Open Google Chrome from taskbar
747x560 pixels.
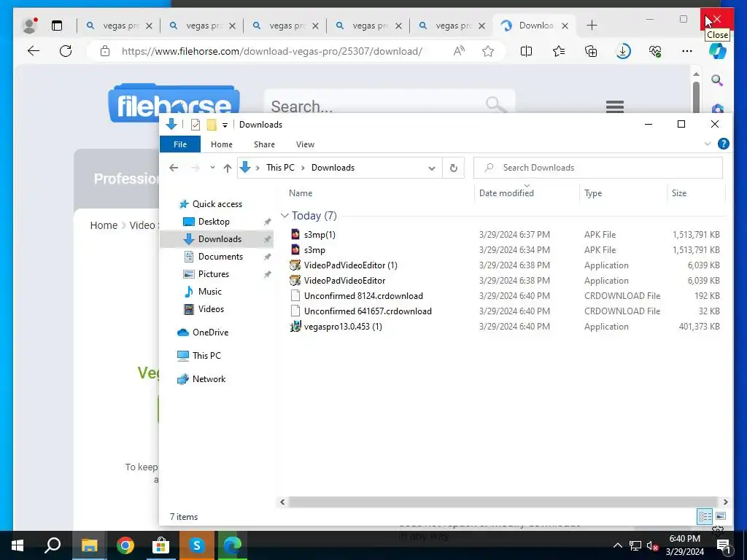125,545
